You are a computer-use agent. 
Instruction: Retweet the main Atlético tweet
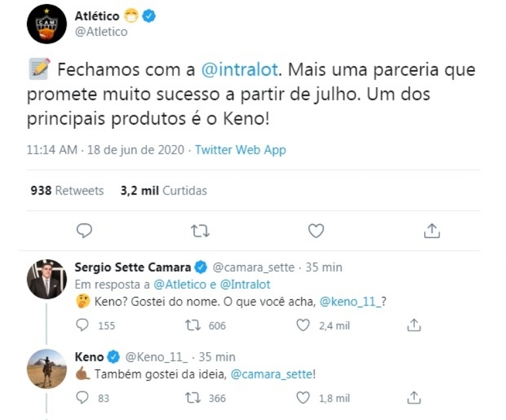coord(200,230)
